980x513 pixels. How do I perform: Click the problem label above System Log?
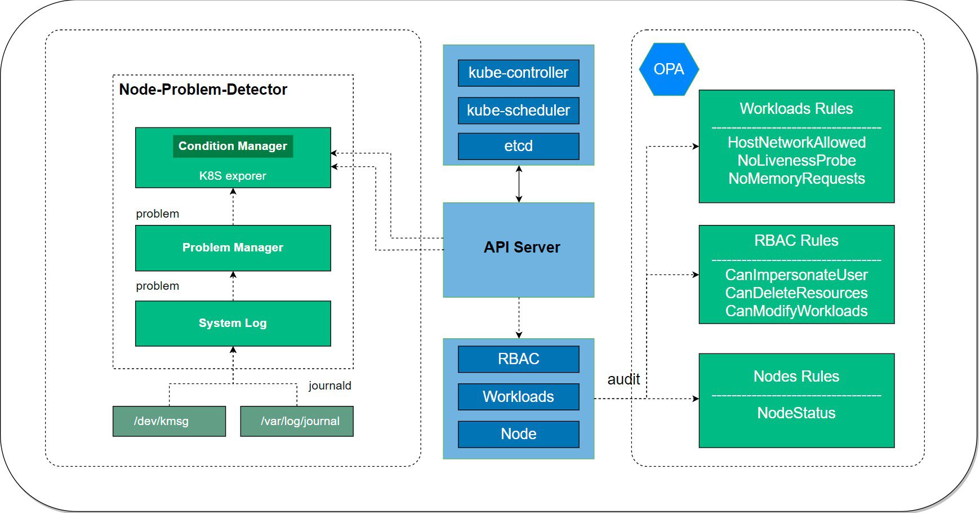pyautogui.click(x=158, y=286)
